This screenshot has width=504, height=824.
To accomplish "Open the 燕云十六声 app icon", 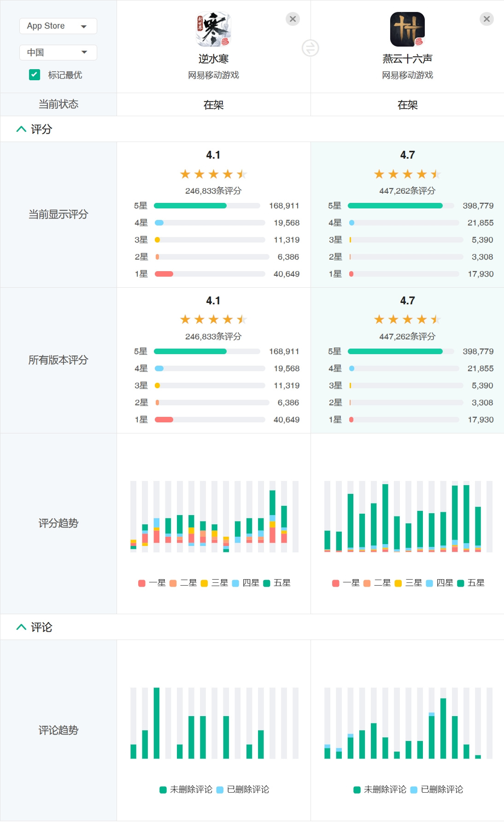I will [407, 30].
